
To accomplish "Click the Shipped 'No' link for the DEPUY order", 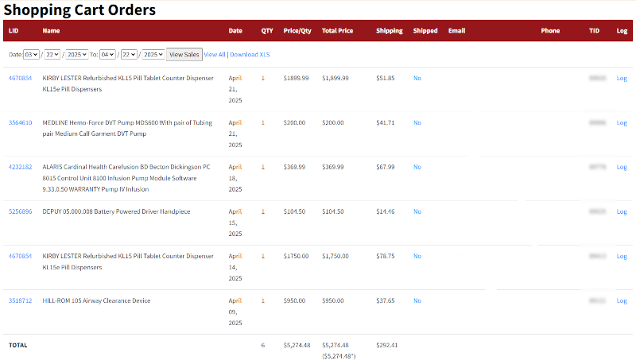I will pyautogui.click(x=417, y=211).
